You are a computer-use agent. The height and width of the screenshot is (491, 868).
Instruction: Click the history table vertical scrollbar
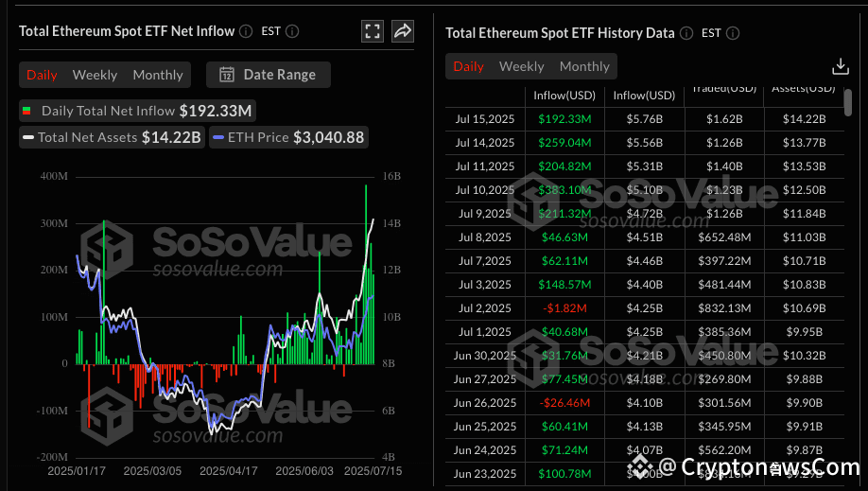tap(847, 102)
